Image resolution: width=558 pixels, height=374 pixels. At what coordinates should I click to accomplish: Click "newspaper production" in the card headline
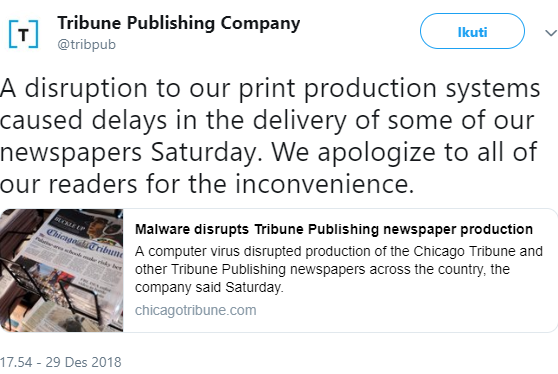458,229
